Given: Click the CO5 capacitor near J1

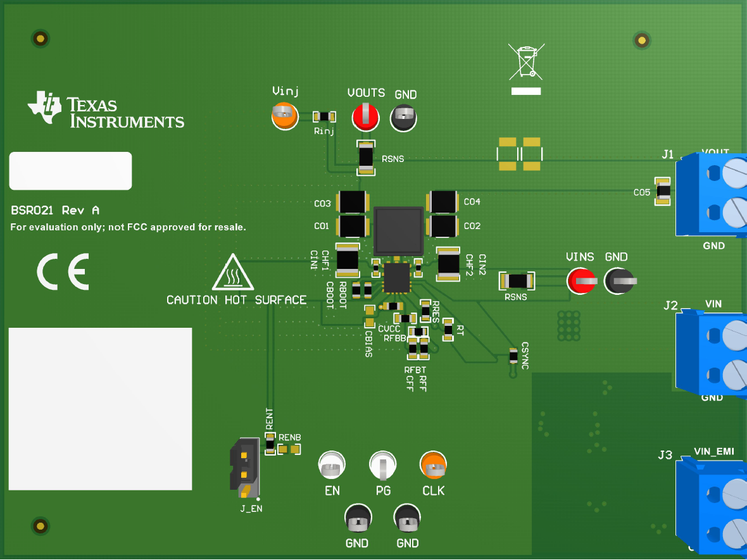Looking at the screenshot, I should pyautogui.click(x=663, y=192).
